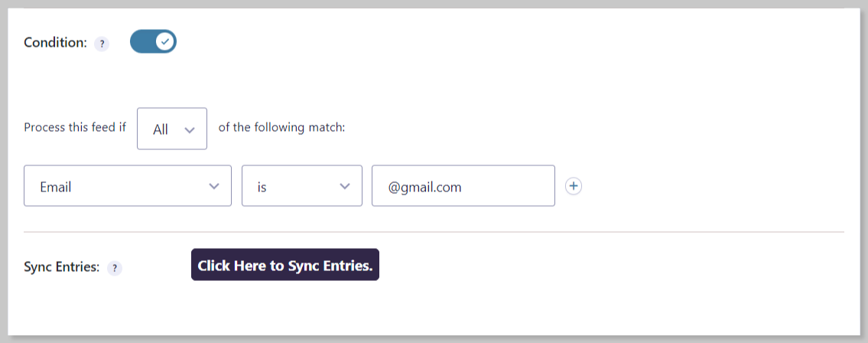Disable the Condition toggle switch
The height and width of the screenshot is (343, 868).
pyautogui.click(x=154, y=41)
